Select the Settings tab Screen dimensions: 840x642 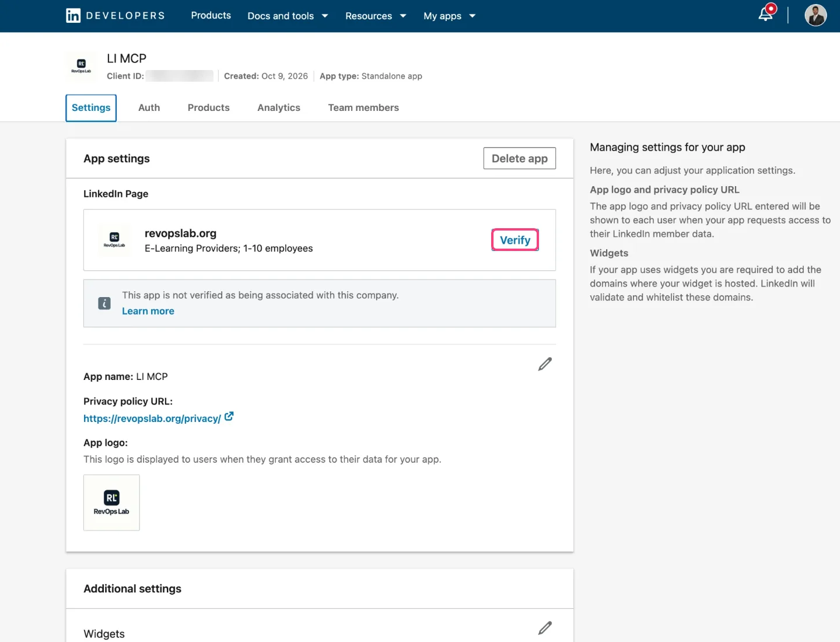pyautogui.click(x=91, y=108)
